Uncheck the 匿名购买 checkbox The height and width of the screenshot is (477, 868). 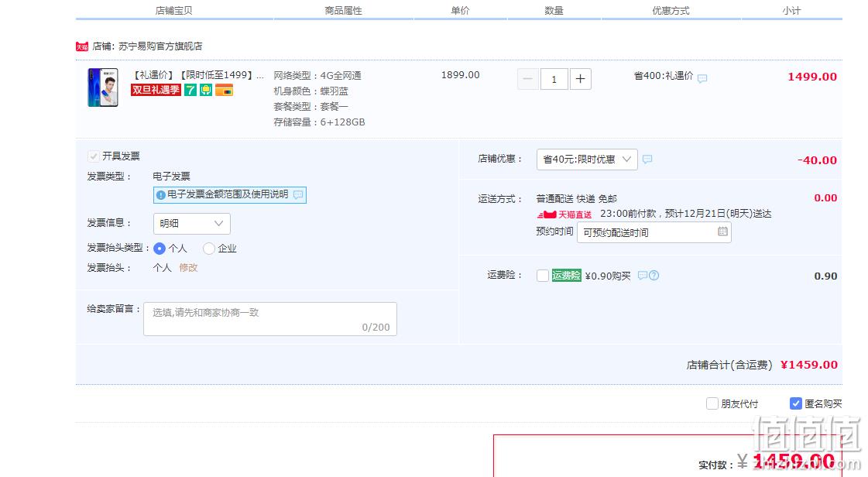pyautogui.click(x=795, y=404)
